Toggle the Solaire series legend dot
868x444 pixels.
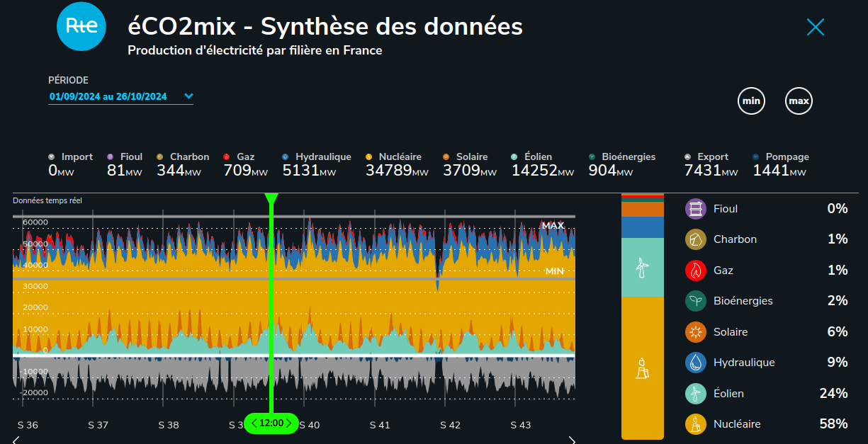446,156
